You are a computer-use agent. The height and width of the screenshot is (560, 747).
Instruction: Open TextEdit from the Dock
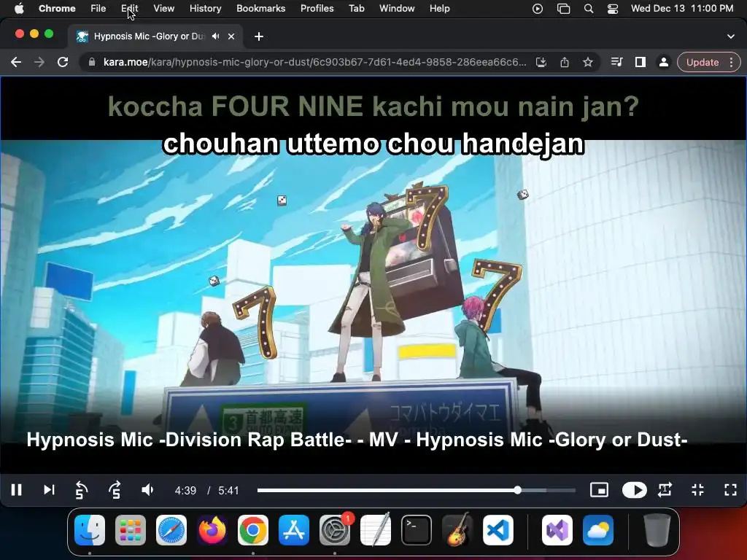[x=376, y=530]
